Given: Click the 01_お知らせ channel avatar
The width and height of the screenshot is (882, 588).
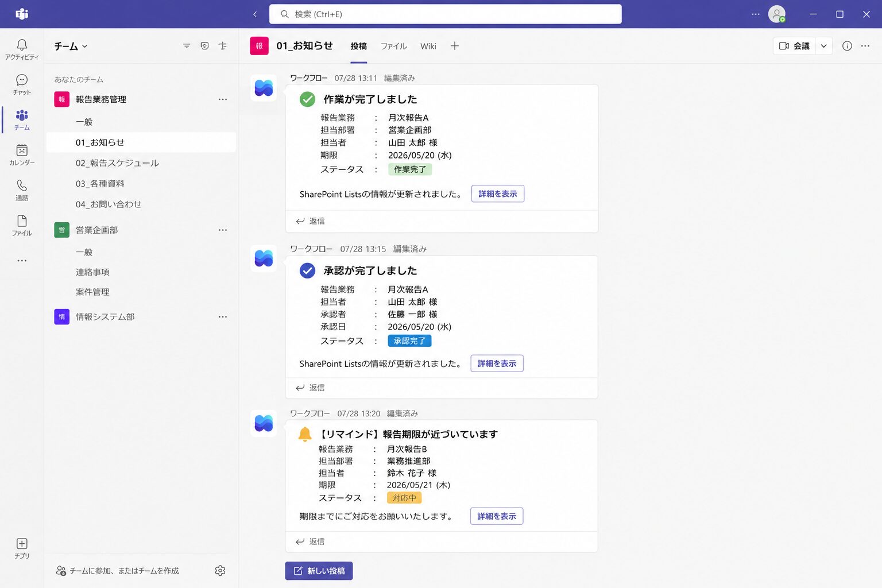Looking at the screenshot, I should click(259, 46).
